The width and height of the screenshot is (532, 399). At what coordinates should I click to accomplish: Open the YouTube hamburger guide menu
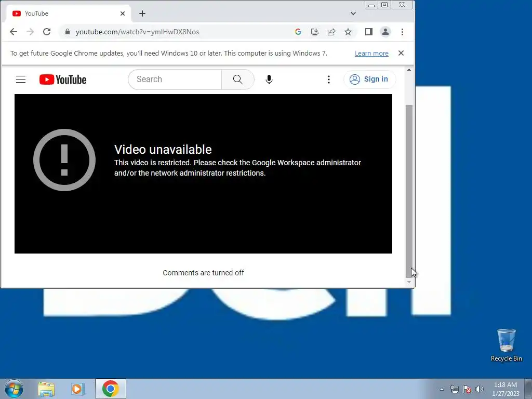21,79
